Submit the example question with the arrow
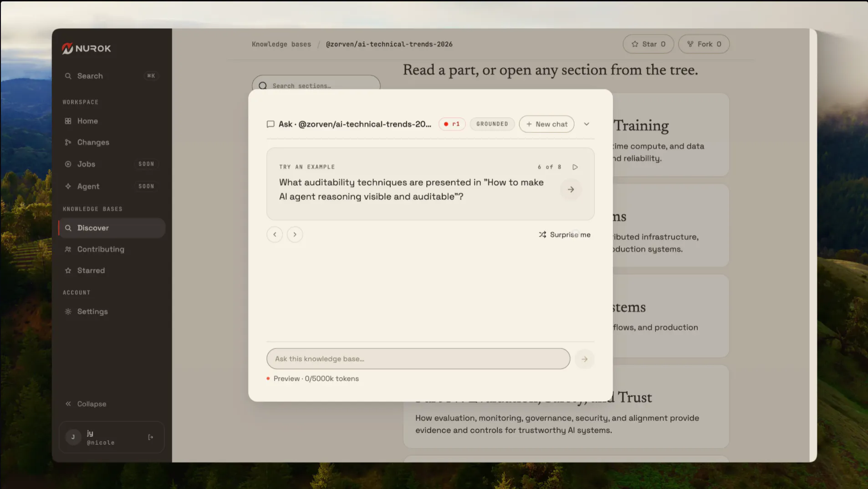The height and width of the screenshot is (489, 868). (571, 190)
